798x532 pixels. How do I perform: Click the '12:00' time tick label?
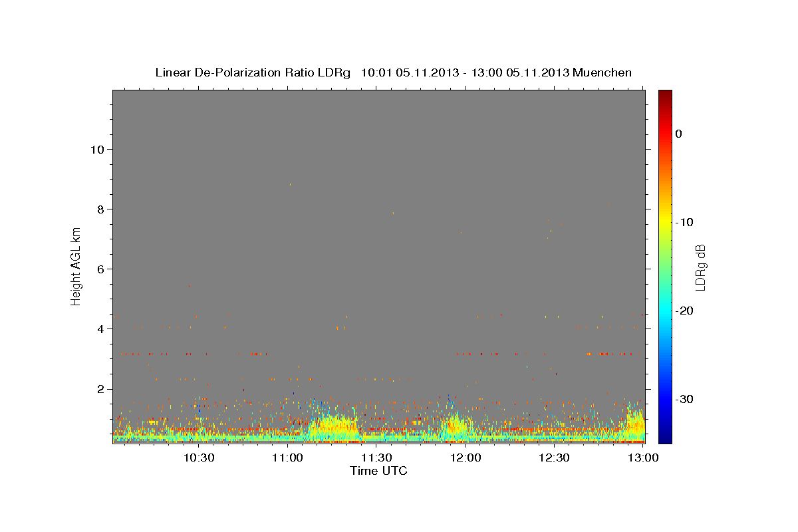click(465, 458)
